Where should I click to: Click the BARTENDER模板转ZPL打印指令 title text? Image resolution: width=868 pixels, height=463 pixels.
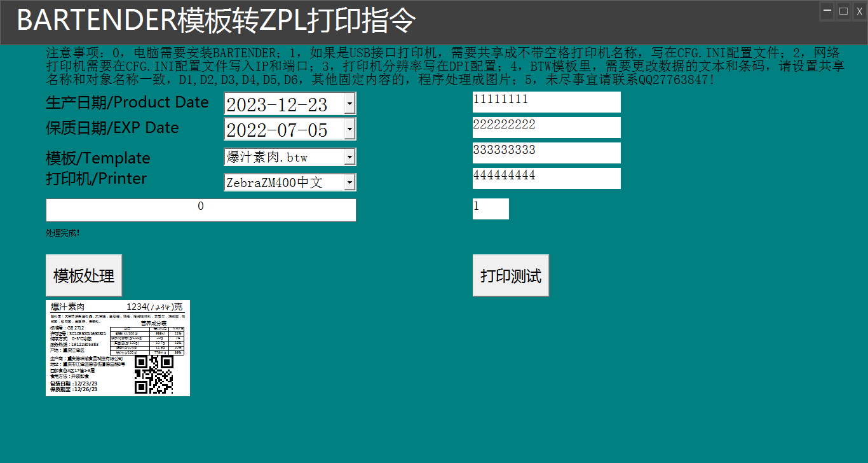point(216,21)
